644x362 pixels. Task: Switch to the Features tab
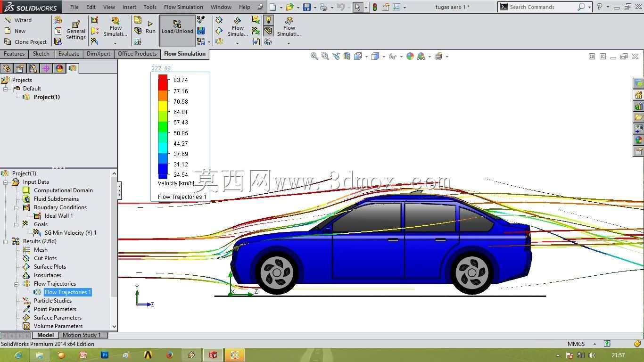[x=14, y=54]
